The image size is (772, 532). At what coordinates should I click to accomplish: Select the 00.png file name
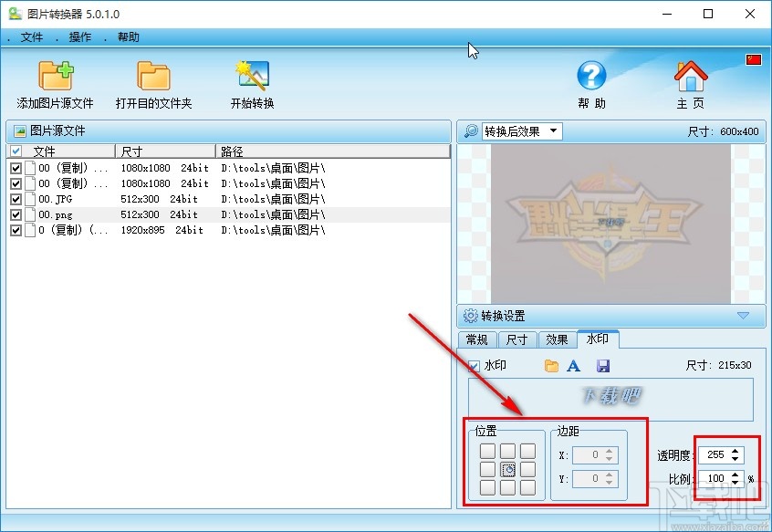56,214
